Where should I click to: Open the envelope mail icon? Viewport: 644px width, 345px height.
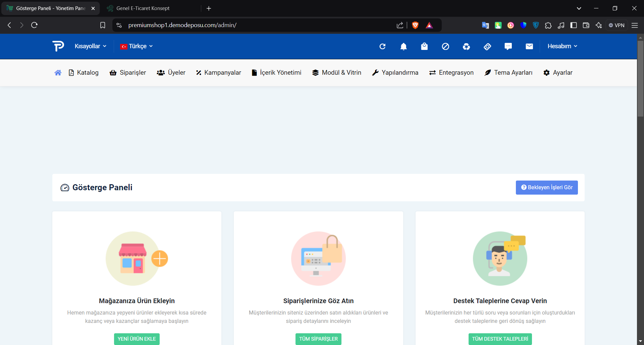(529, 47)
